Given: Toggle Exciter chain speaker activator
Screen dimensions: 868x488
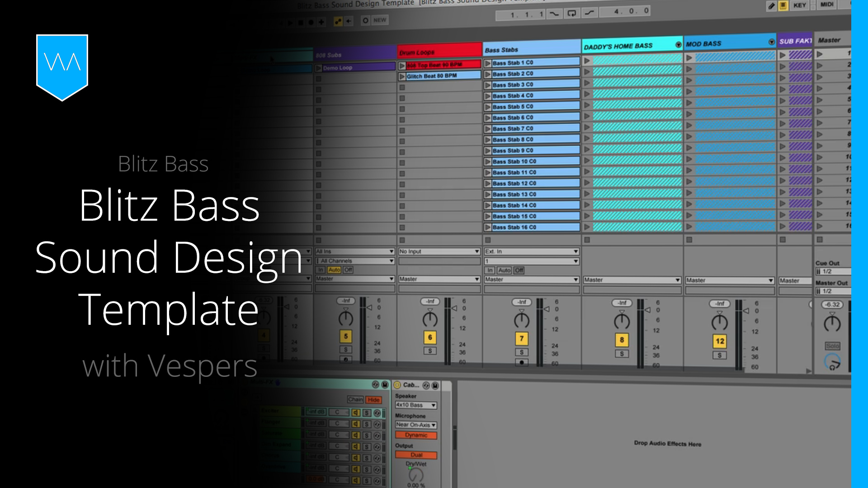Looking at the screenshot, I should click(x=356, y=413).
